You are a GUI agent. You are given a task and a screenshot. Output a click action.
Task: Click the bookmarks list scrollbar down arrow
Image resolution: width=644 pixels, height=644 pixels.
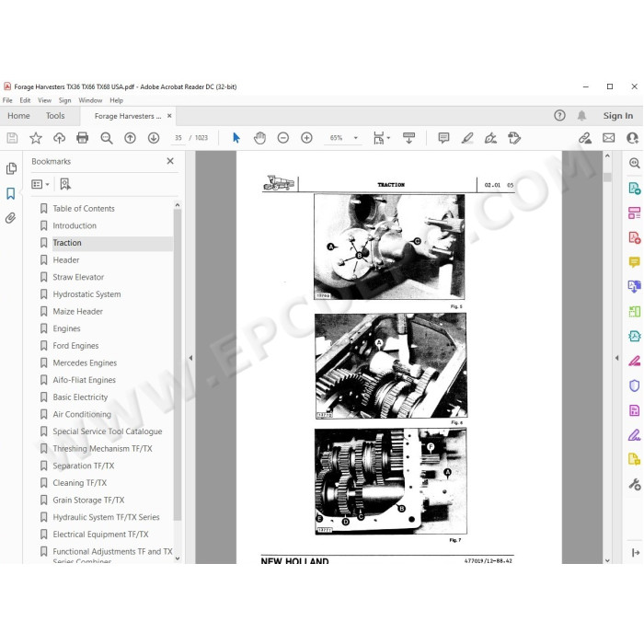point(178,558)
